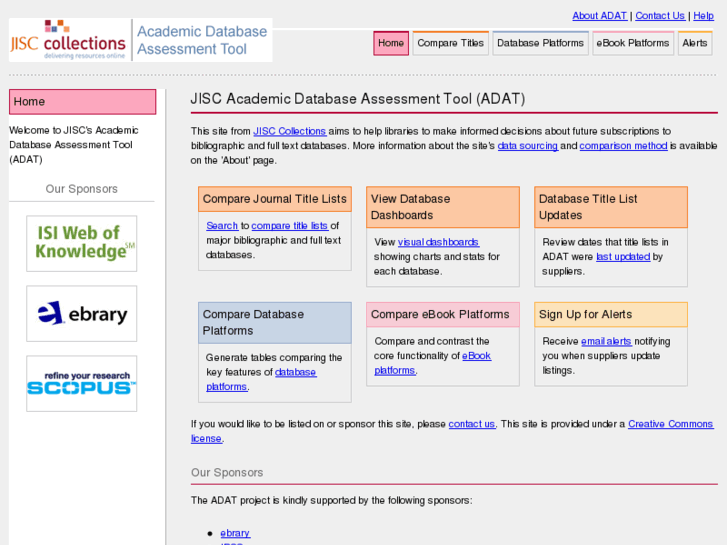Screen dimensions: 727x545
Task: Open the compare title lists link
Action: click(x=290, y=225)
